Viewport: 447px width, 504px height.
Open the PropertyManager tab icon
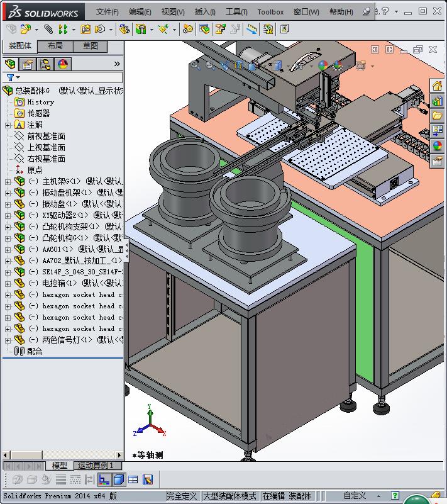point(28,64)
